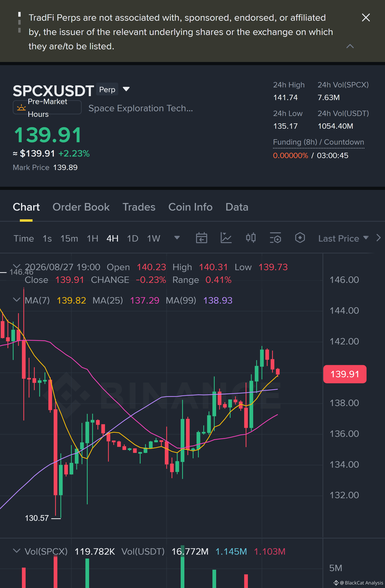Click the large 139.91 last price
Screen dimensions: 385x588
pos(48,135)
